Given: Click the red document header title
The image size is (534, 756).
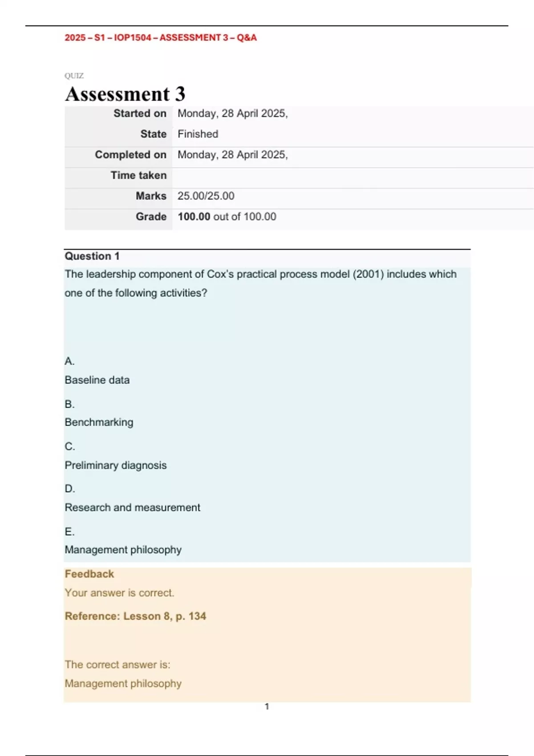Looking at the screenshot, I should [x=161, y=38].
